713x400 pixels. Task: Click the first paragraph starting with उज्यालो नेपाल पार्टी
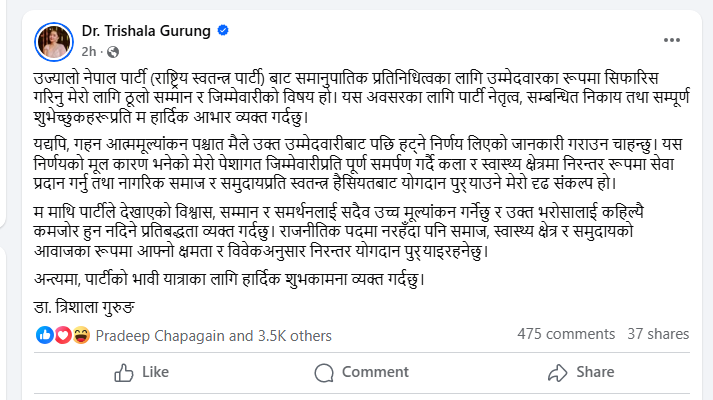pos(350,99)
